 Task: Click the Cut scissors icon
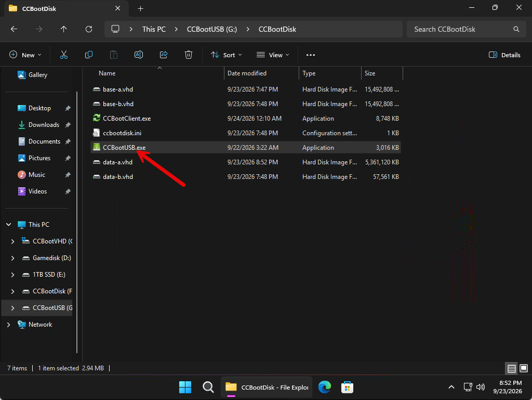64,55
